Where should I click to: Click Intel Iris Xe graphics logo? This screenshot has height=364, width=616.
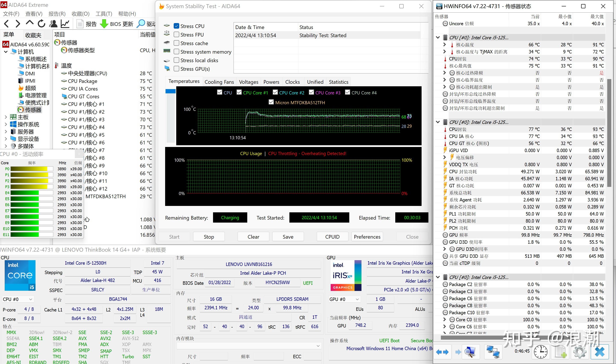pyautogui.click(x=346, y=275)
